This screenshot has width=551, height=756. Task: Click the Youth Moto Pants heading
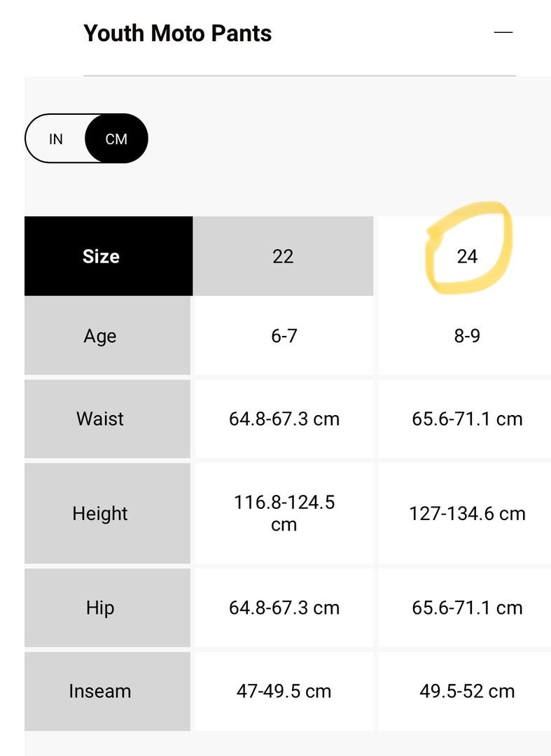point(177,33)
